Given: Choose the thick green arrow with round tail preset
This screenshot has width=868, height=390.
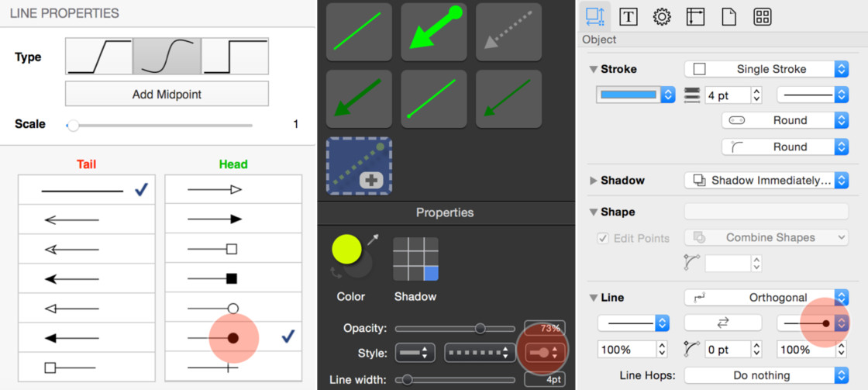Looking at the screenshot, I should pyautogui.click(x=433, y=32).
